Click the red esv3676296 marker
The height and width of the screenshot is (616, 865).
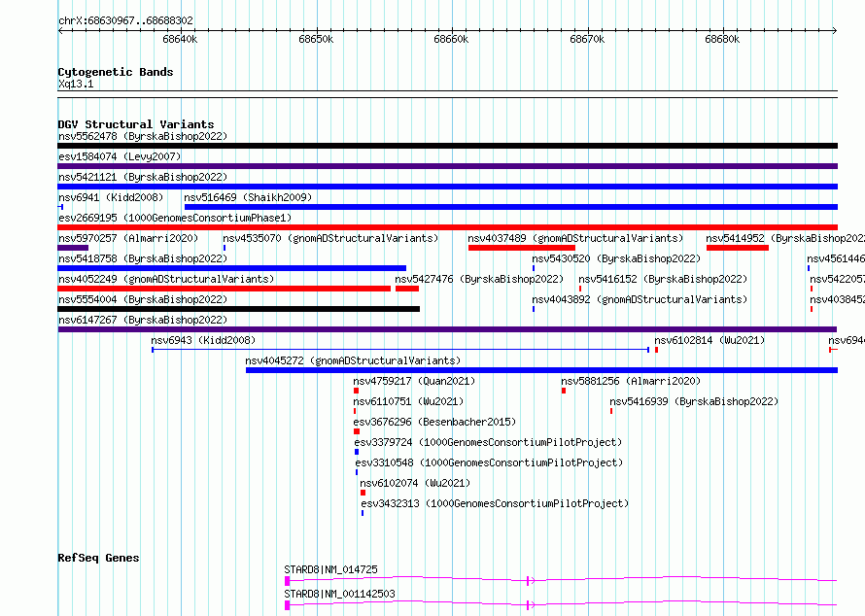pos(357,431)
